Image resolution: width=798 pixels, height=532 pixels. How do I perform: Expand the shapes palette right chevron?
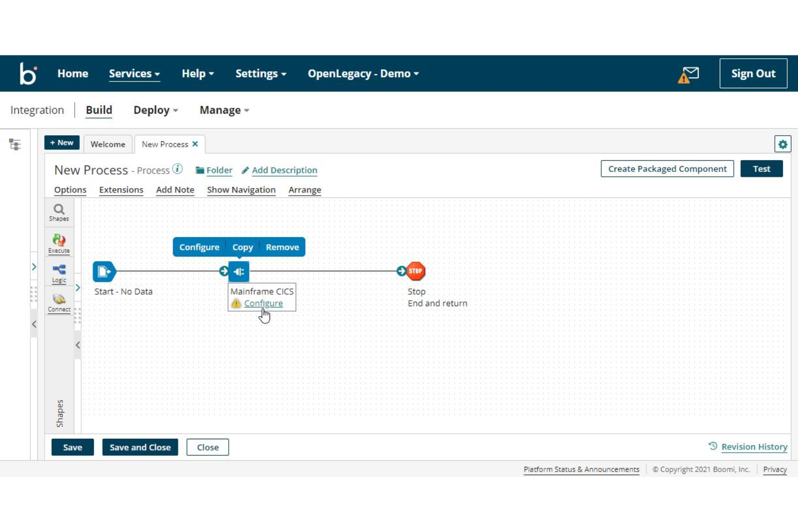pos(78,288)
